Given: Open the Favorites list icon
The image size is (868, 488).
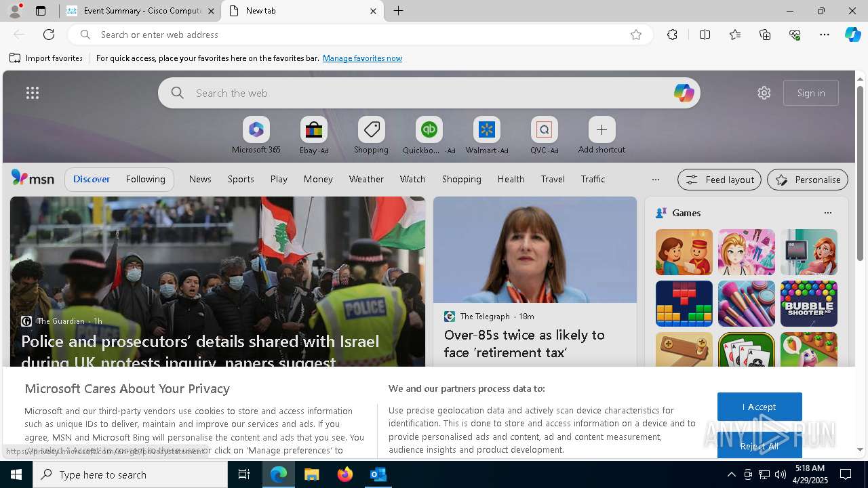Looking at the screenshot, I should (735, 35).
